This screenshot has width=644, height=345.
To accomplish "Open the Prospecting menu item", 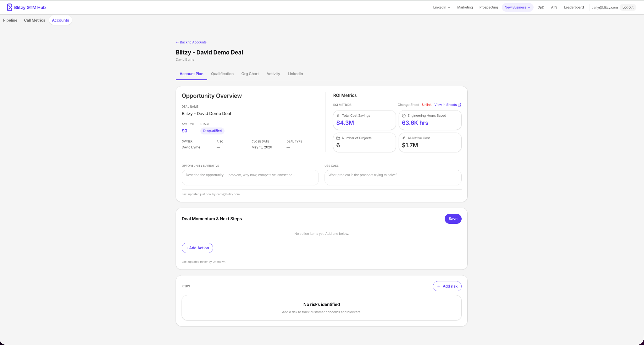I will pos(488,7).
